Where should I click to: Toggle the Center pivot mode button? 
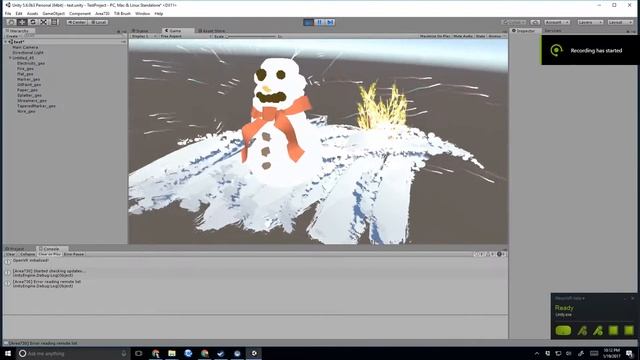pos(77,22)
